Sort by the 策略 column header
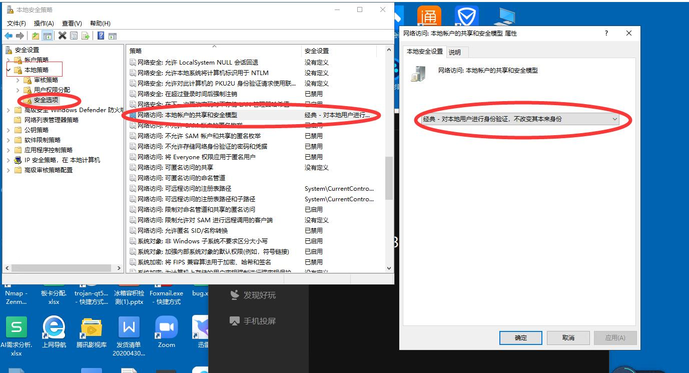The height and width of the screenshot is (373, 689). (x=214, y=51)
